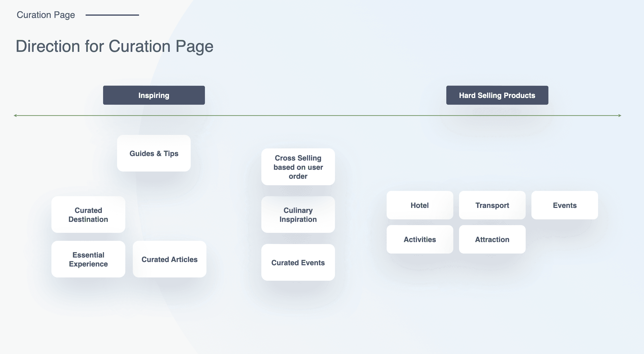Open the Curated Articles card
The image size is (644, 354).
169,259
